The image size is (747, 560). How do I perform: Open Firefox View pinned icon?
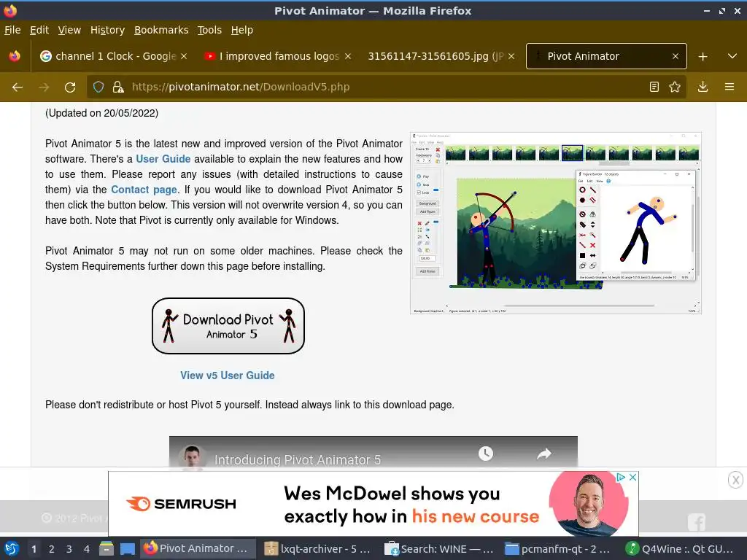(x=15, y=56)
